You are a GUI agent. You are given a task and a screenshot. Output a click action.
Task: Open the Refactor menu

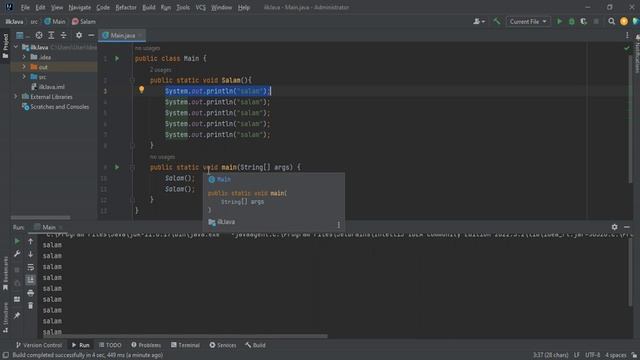coord(126,7)
